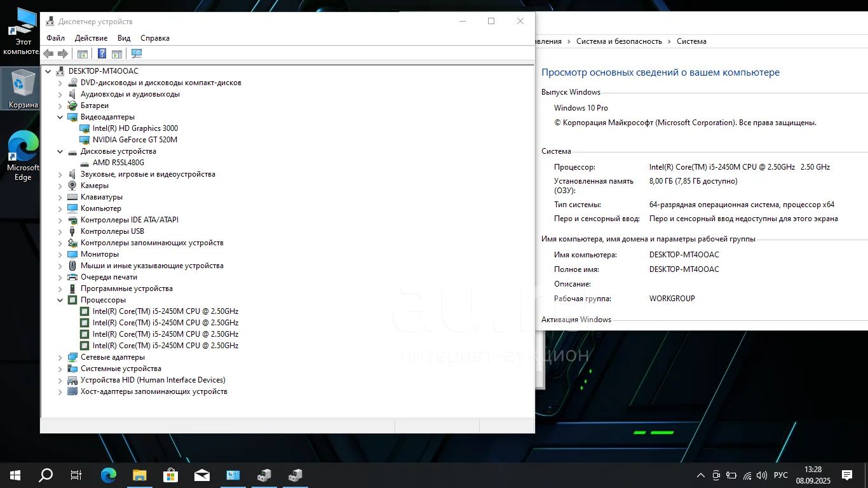This screenshot has width=868, height=488.
Task: Click the blue Help icon in toolbar
Action: point(102,54)
